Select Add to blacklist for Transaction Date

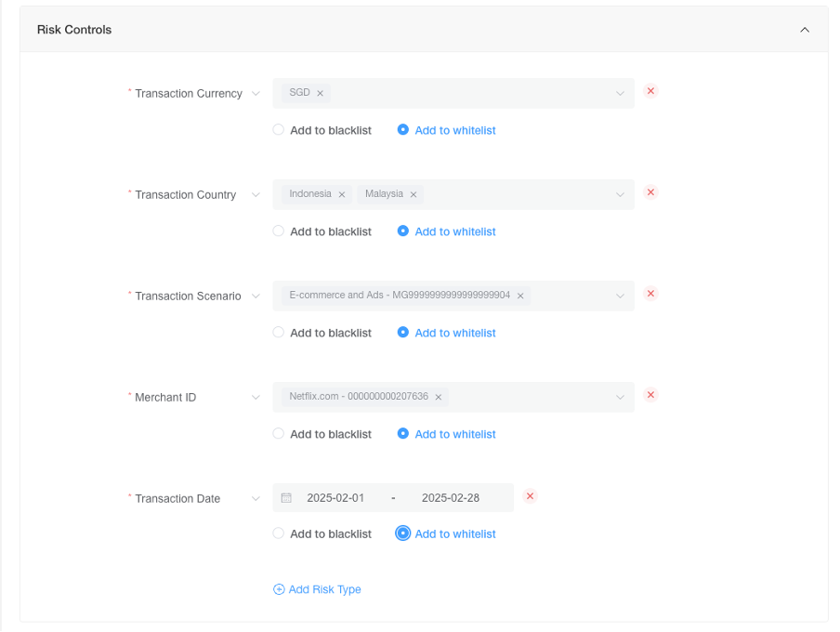[x=322, y=533]
